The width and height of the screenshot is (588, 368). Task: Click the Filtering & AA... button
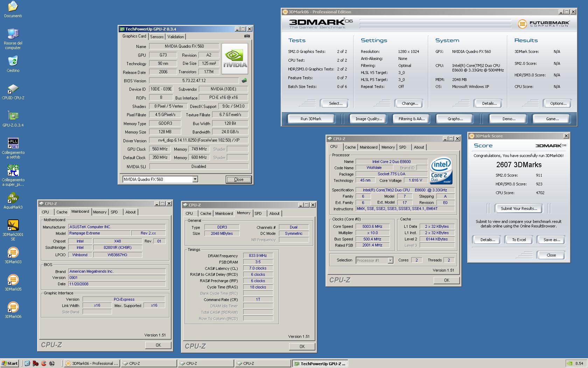(412, 119)
